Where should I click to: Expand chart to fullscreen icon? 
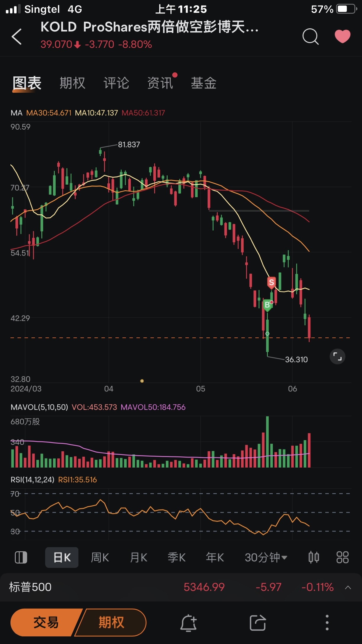point(337,356)
